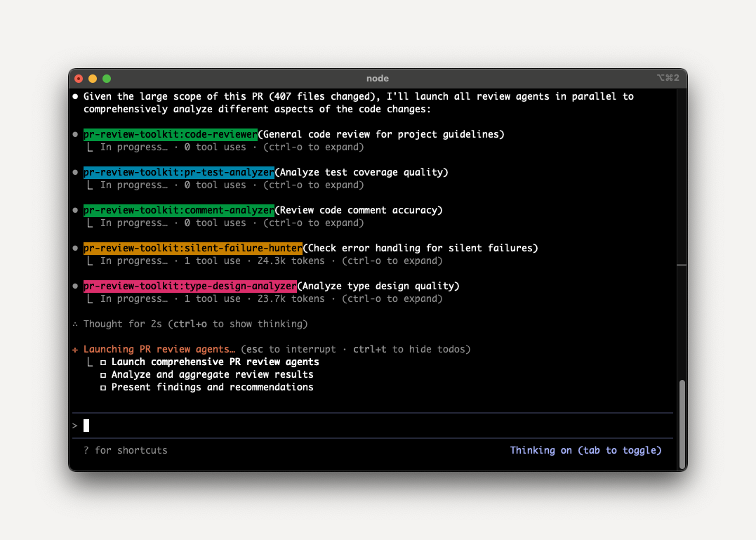Click the 'node' title in the window title bar

(x=378, y=78)
